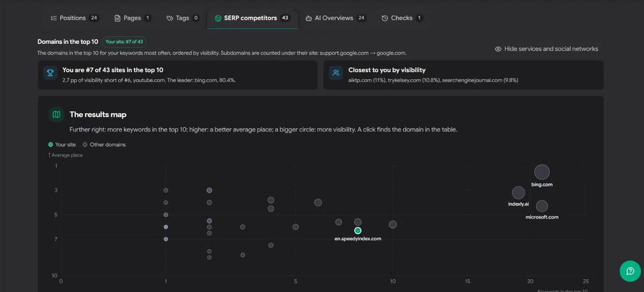Click the 'Your site: #7 of 43' badge

pos(124,42)
